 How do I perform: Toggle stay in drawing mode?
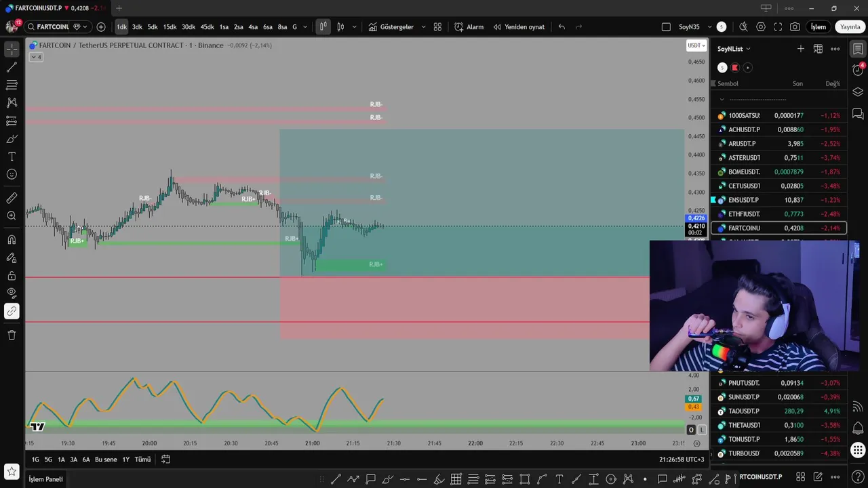click(x=12, y=258)
